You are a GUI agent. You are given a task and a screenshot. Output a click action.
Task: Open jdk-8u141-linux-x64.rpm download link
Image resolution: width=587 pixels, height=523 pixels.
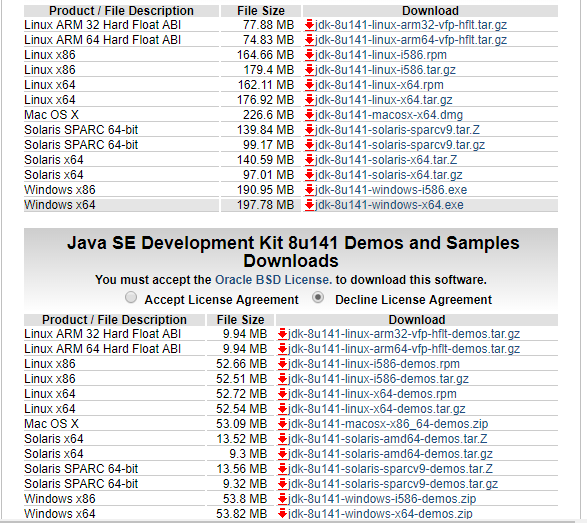tap(379, 85)
